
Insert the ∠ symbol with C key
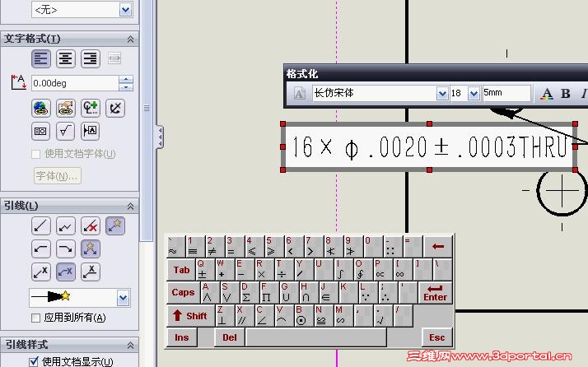(264, 315)
